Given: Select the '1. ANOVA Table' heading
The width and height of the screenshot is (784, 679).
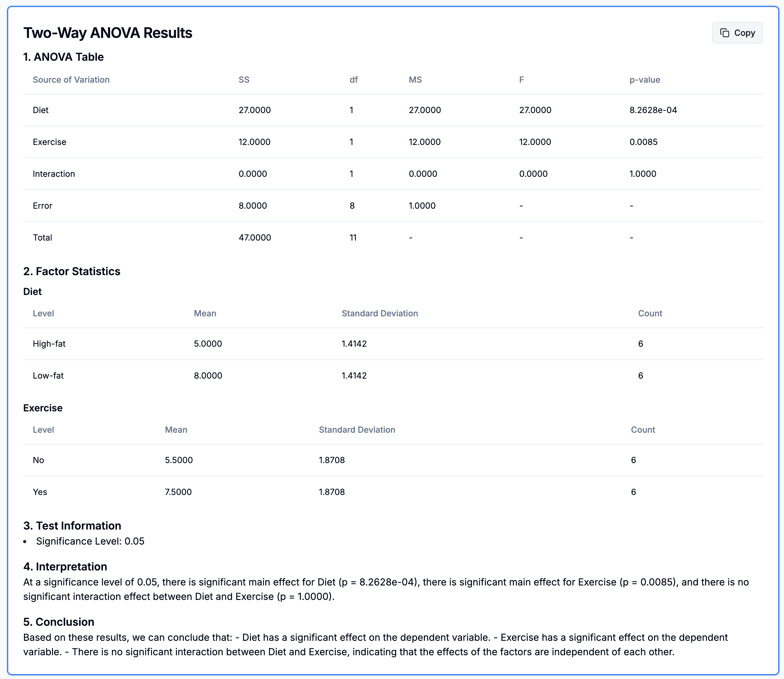Looking at the screenshot, I should click(63, 57).
